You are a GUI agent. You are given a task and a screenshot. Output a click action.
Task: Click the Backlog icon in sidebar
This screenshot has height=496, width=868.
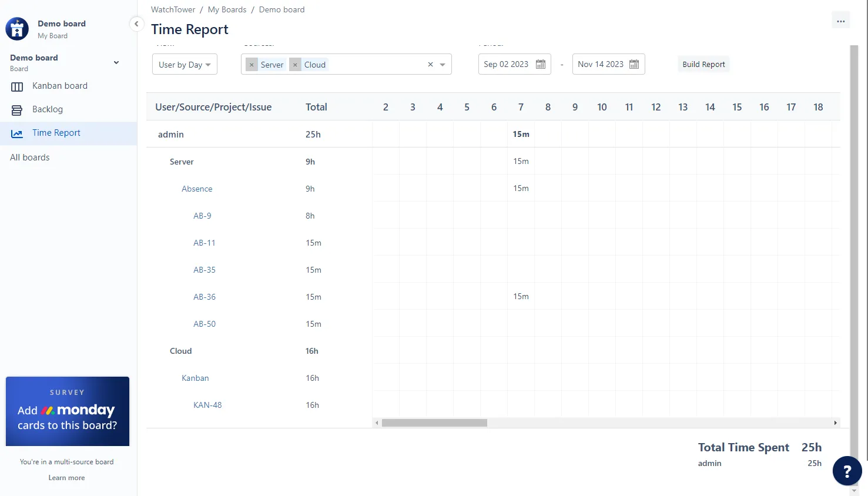point(17,110)
